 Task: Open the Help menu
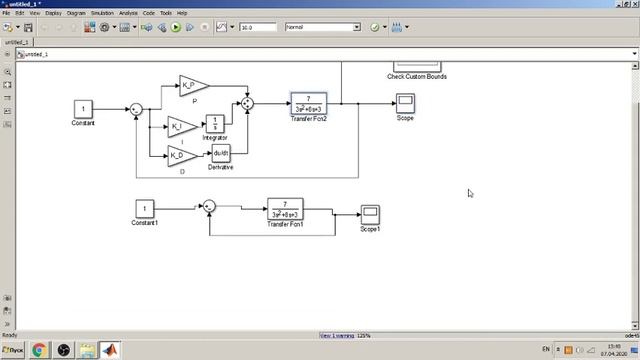[x=182, y=13]
